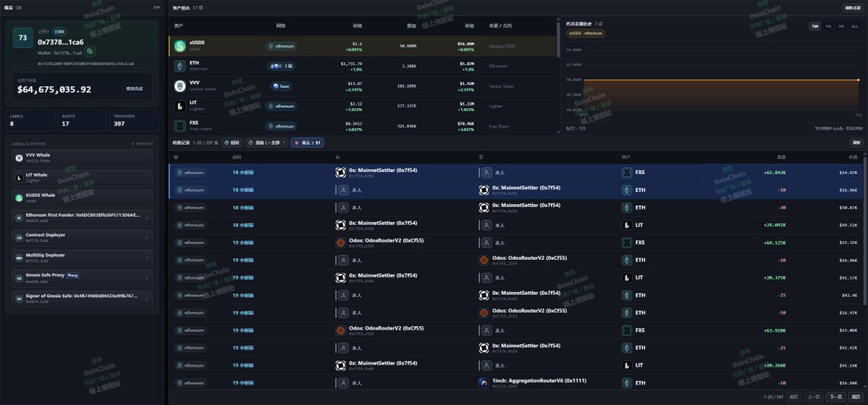Click the +62.842K amount cell
Screen dimensions: 868x405
tap(775, 172)
